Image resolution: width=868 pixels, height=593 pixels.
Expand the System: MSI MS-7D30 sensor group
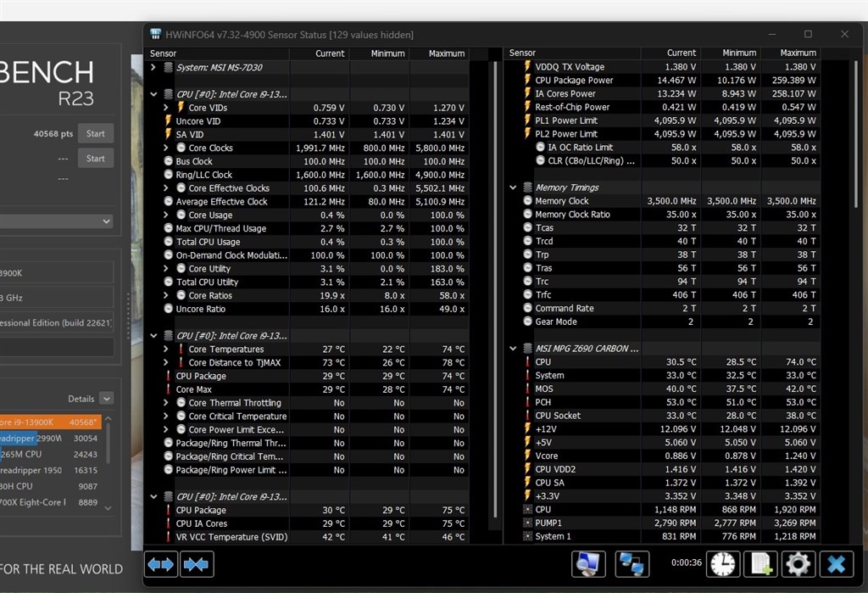click(153, 68)
